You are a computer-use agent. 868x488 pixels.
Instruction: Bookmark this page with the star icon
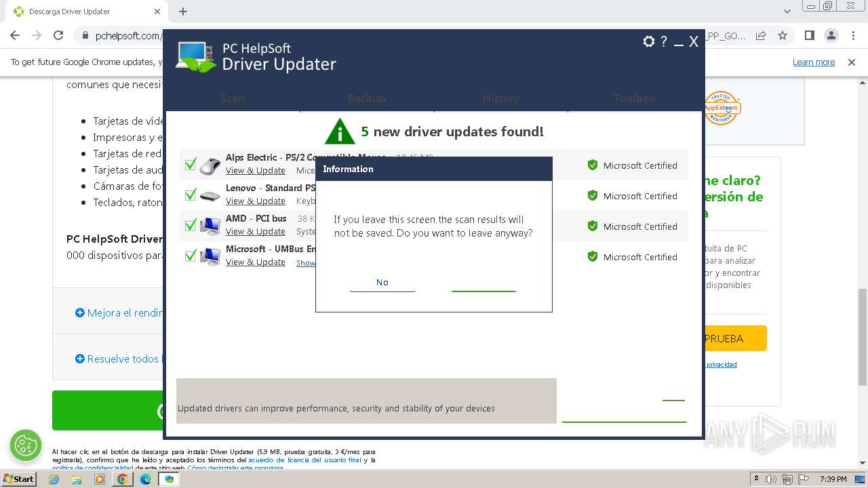coord(783,35)
